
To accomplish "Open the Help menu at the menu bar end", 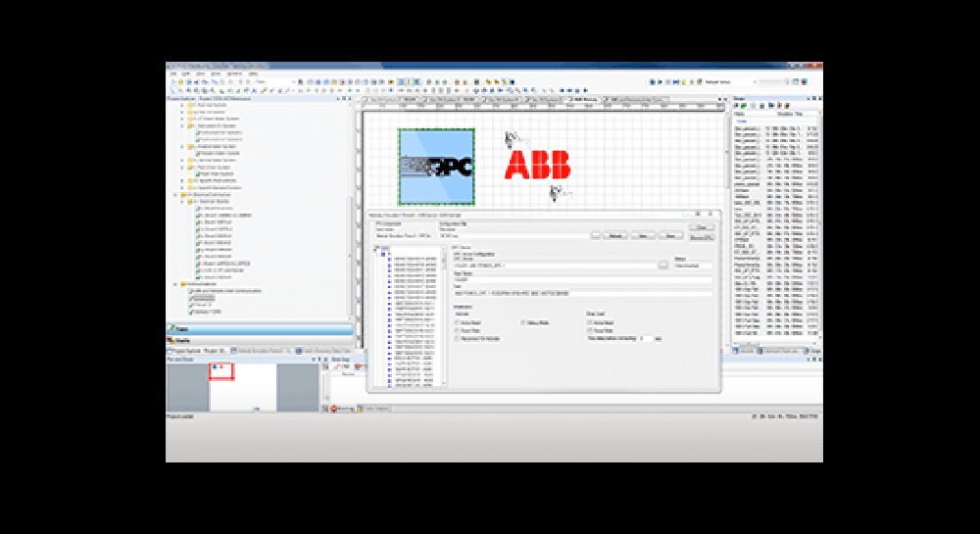I will tap(253, 73).
